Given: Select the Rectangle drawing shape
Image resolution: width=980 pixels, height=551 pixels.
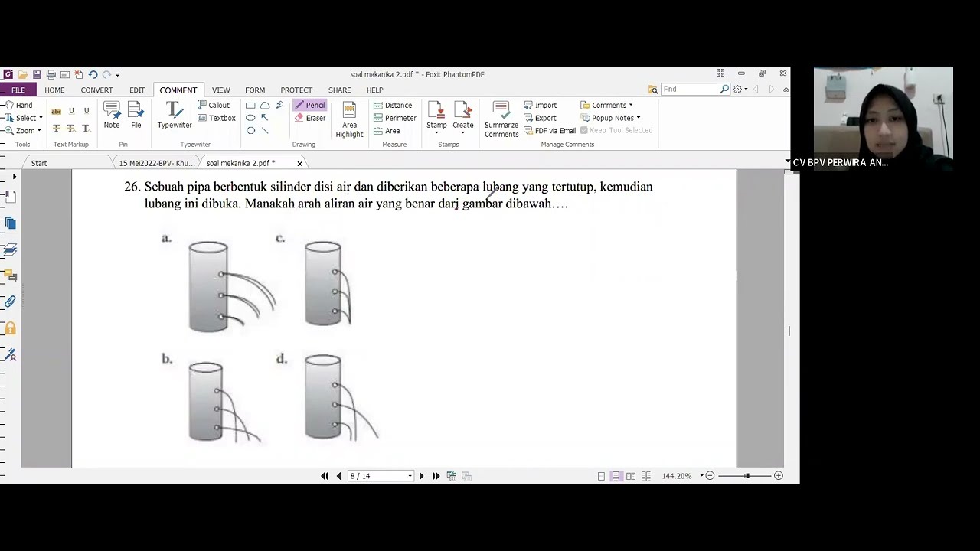Looking at the screenshot, I should click(250, 106).
